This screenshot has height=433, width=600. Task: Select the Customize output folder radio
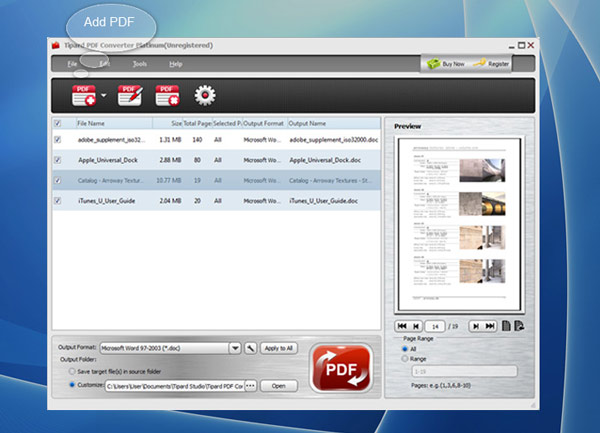click(x=72, y=385)
